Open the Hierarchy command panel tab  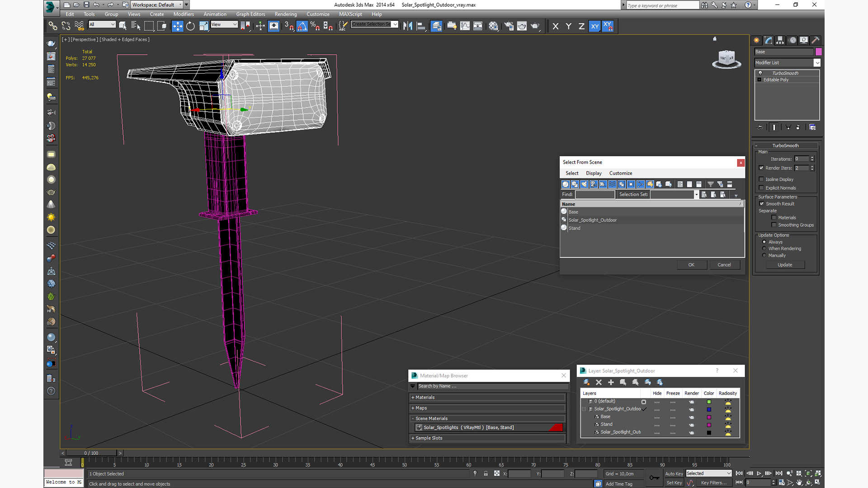click(780, 40)
